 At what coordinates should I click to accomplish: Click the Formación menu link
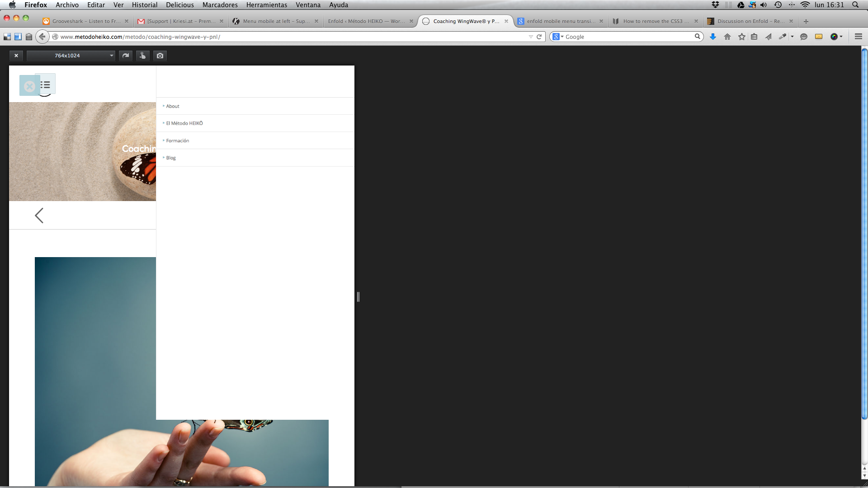coord(178,141)
